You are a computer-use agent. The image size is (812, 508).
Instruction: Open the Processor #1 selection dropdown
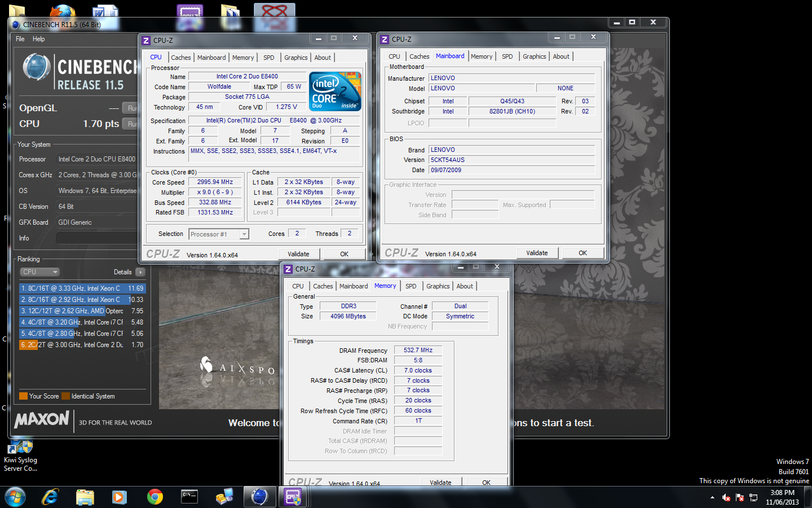(219, 234)
